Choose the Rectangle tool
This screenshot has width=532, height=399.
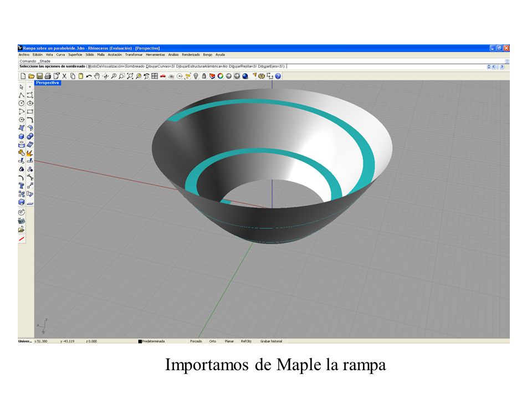point(30,111)
